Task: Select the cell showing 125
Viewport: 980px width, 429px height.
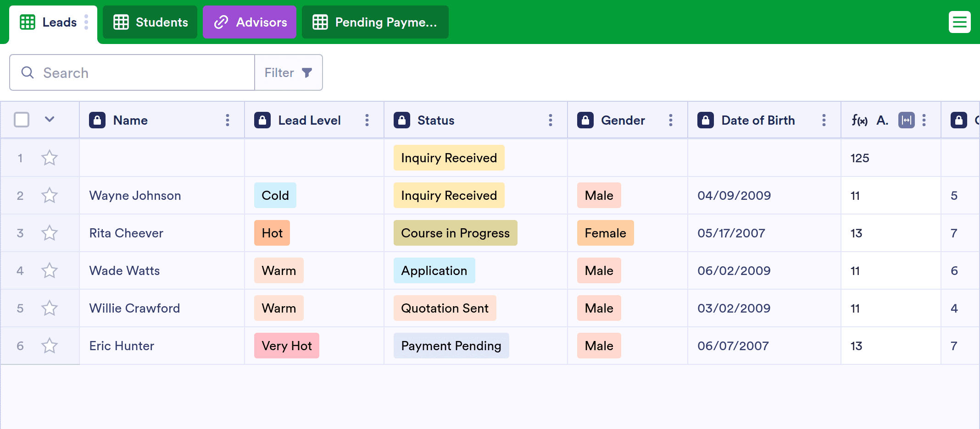Action: 891,158
